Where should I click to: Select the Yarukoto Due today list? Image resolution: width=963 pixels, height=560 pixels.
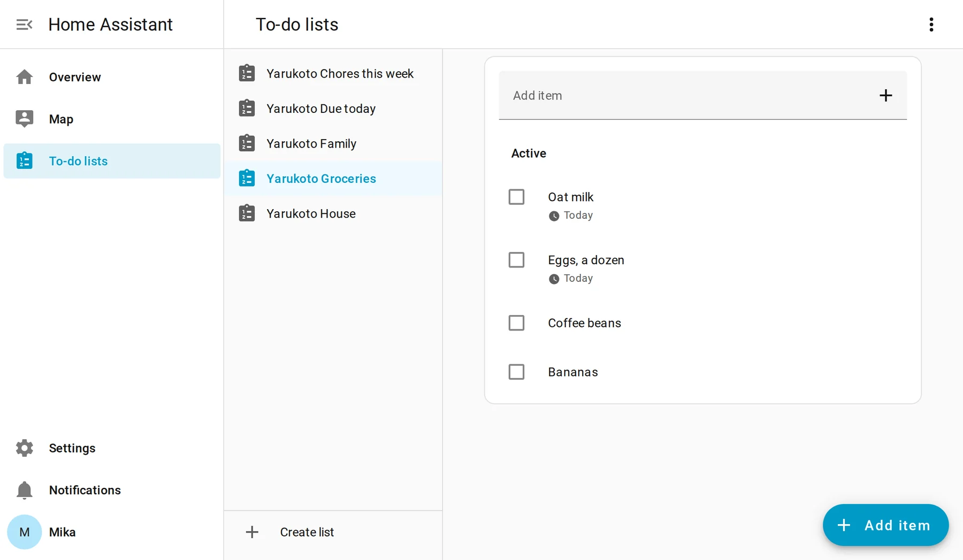(x=333, y=108)
